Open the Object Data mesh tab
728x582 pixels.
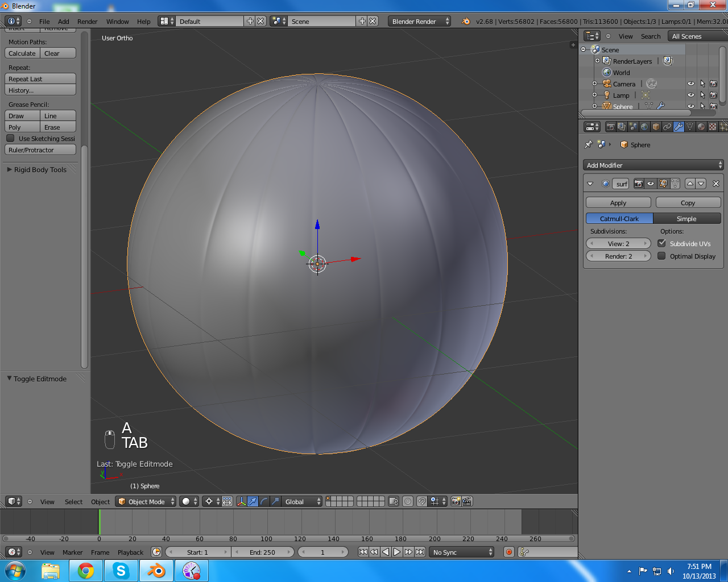(x=690, y=127)
